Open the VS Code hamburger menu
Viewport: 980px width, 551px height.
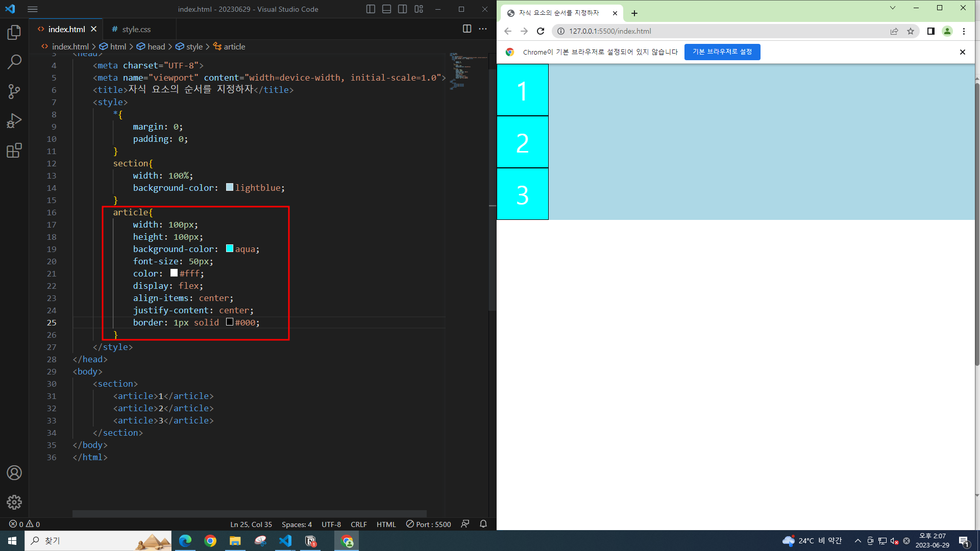(33, 9)
